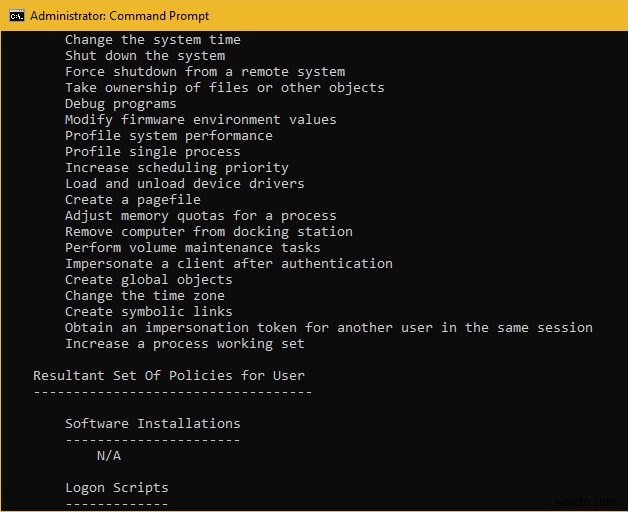Image resolution: width=628 pixels, height=512 pixels.
Task: Click 'Load and unload device drivers' line
Action: pos(184,184)
